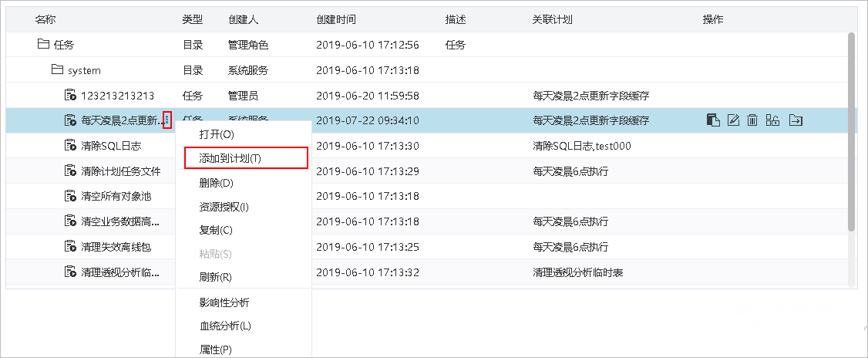Screen dimensions: 868x358
Task: Click the timestamp 2019-06-10 17:13:32
Action: pyautogui.click(x=368, y=272)
